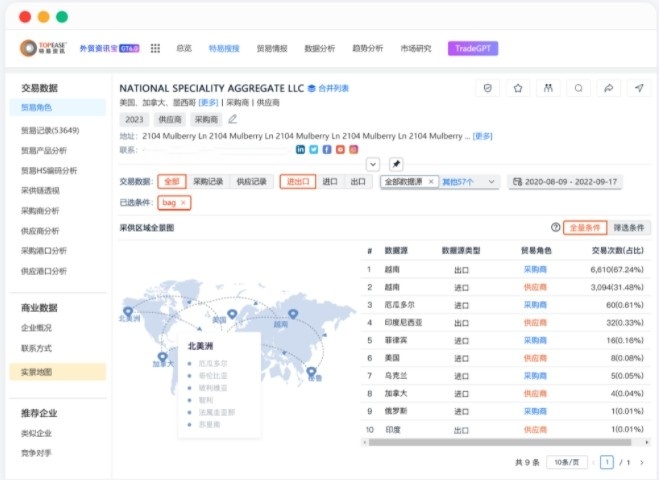659x480 pixels.
Task: Expand the collapse chevron below contact row
Action: [373, 164]
